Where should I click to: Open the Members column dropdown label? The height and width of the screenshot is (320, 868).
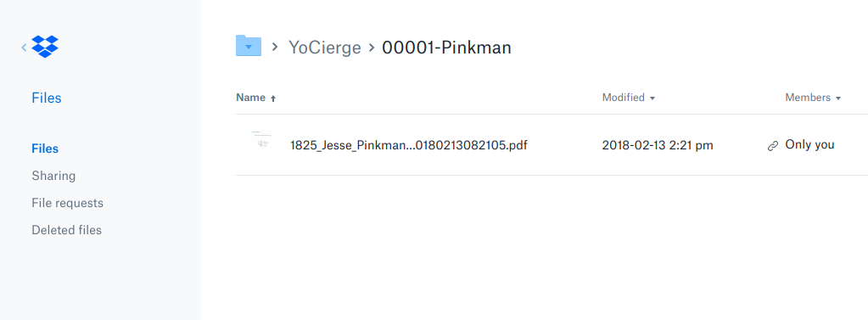(x=808, y=98)
